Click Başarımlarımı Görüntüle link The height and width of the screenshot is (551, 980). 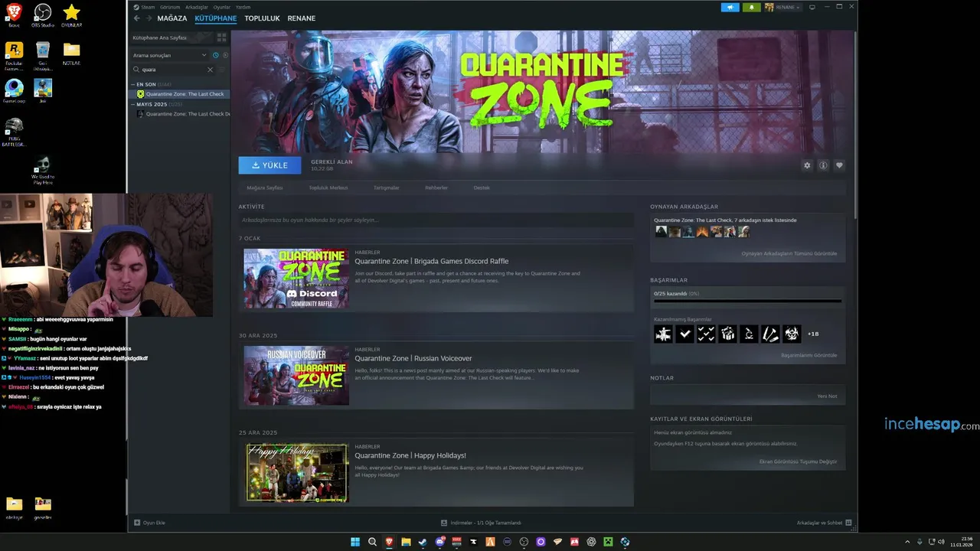pyautogui.click(x=809, y=355)
